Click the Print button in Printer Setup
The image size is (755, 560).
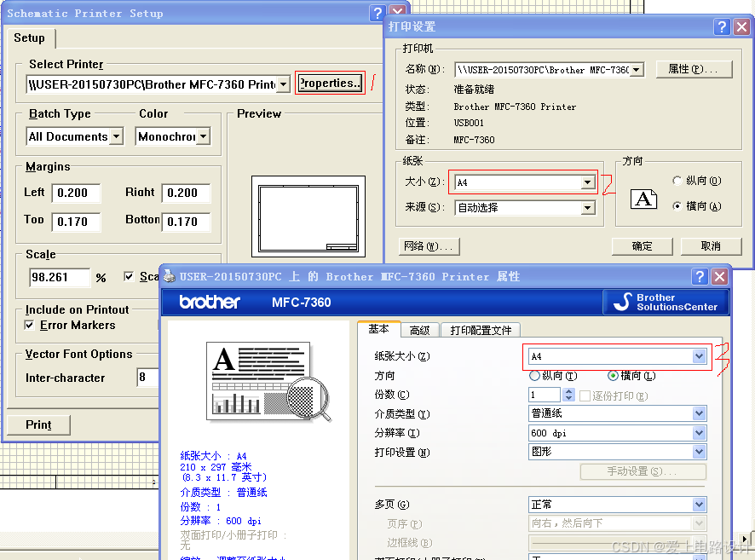tap(38, 424)
